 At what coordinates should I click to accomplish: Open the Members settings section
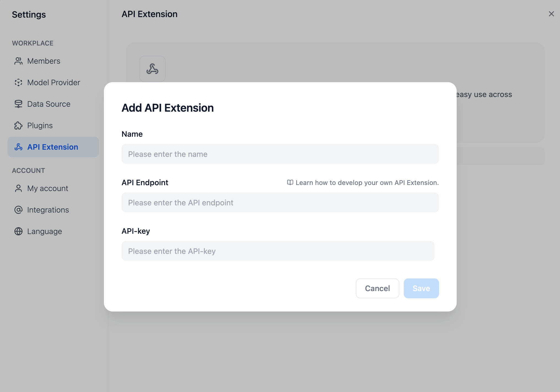point(44,61)
